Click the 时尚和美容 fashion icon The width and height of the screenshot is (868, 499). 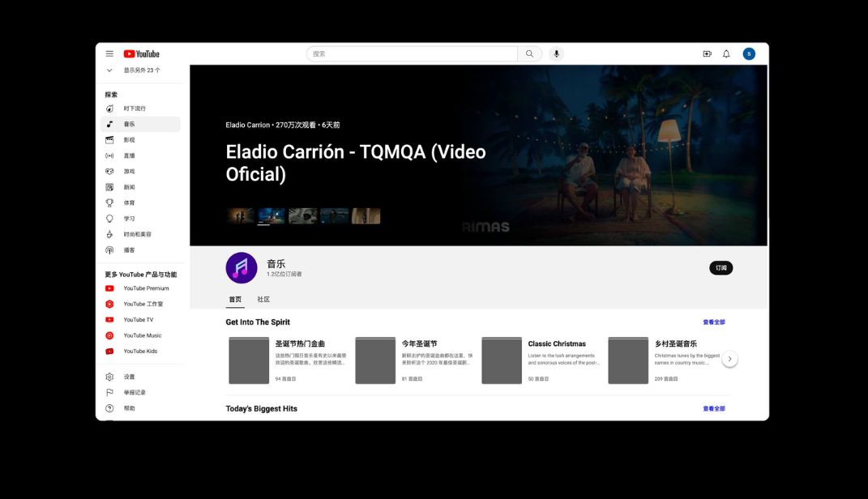click(x=109, y=234)
